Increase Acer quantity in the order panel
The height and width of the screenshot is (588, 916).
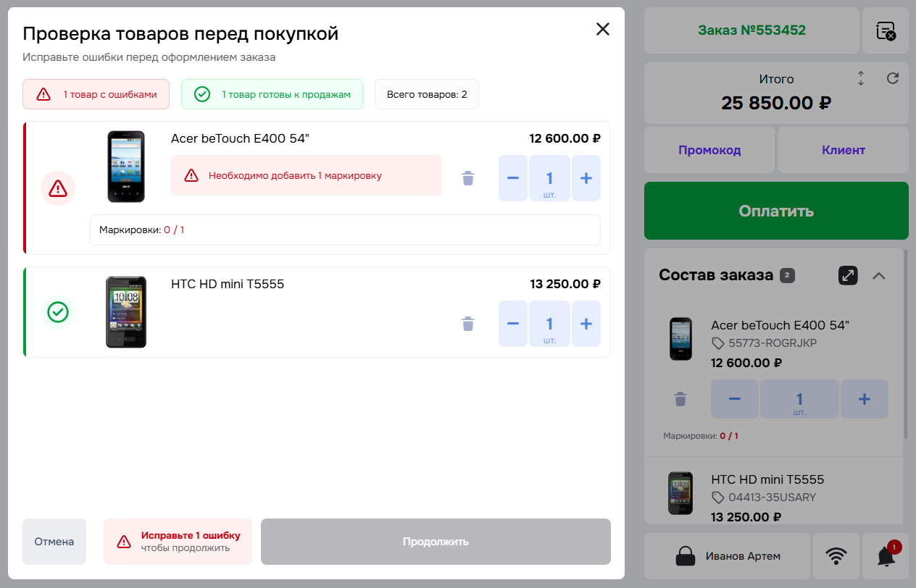pos(865,399)
